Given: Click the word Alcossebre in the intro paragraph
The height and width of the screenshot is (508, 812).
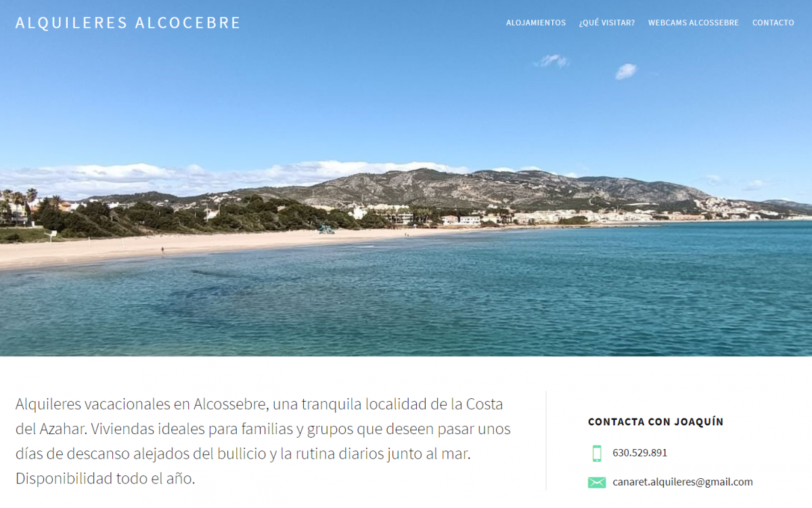Looking at the screenshot, I should (229, 404).
